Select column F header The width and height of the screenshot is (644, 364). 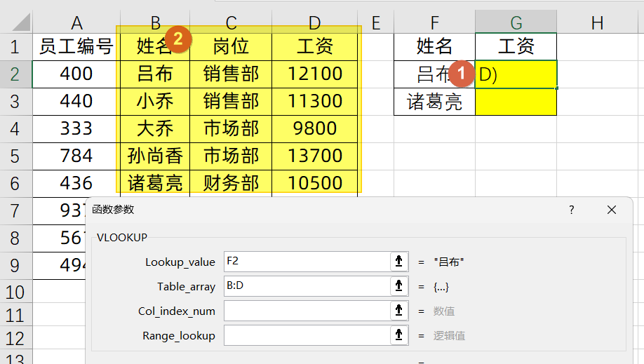pos(434,22)
